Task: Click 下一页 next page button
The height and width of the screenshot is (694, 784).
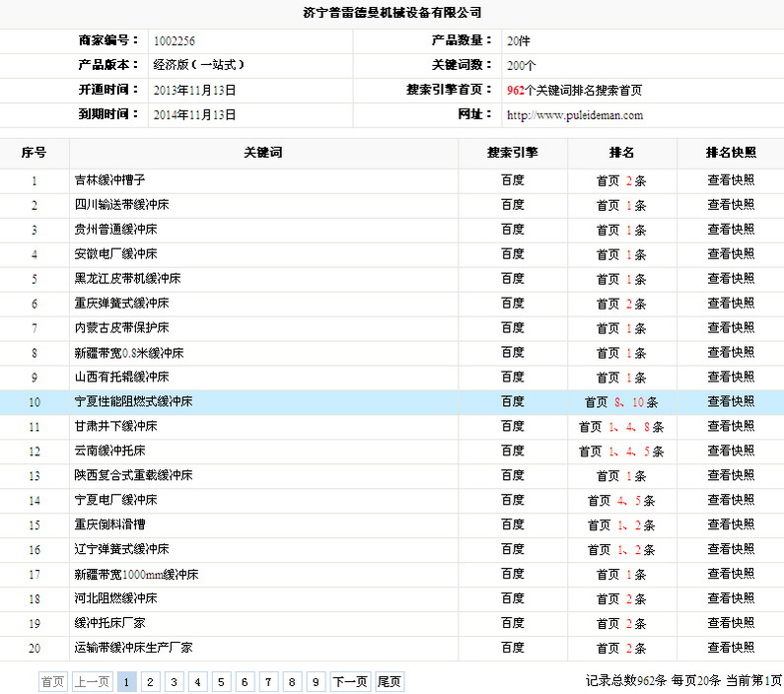Action: [x=350, y=682]
